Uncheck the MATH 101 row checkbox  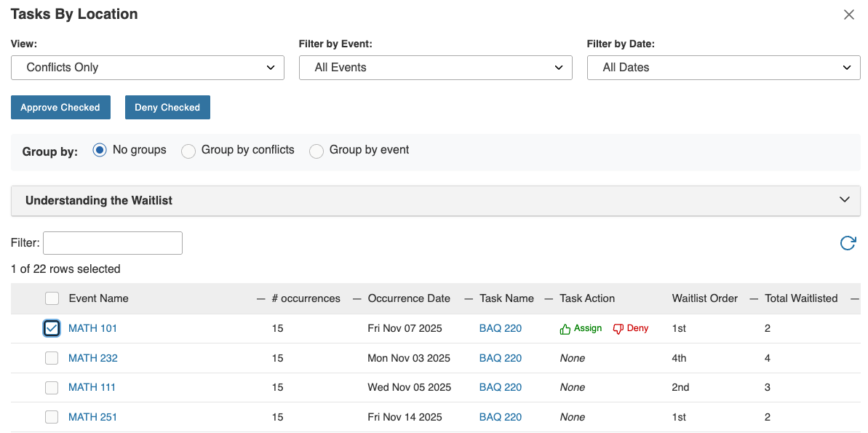point(51,328)
